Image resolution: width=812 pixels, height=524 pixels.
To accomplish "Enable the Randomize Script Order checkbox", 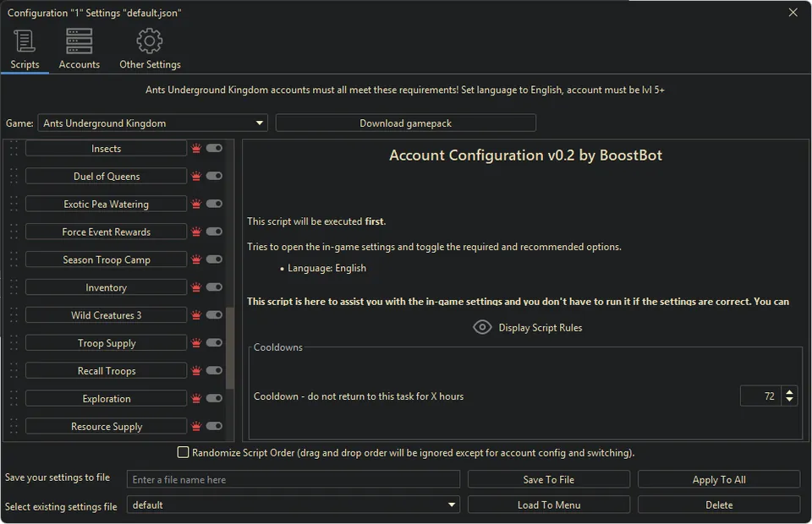I will click(184, 453).
